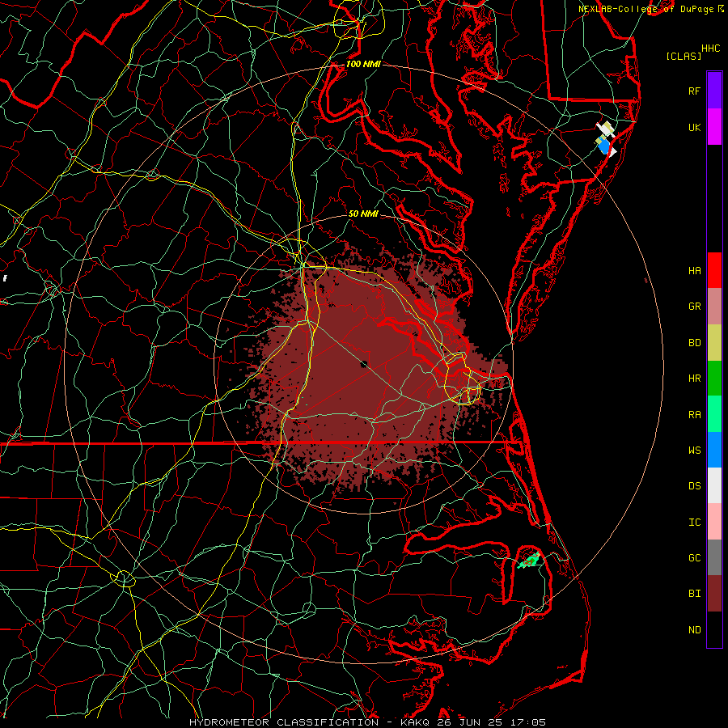Click the DS legend label
Viewport: 728px width, 728px height.
pyautogui.click(x=694, y=485)
